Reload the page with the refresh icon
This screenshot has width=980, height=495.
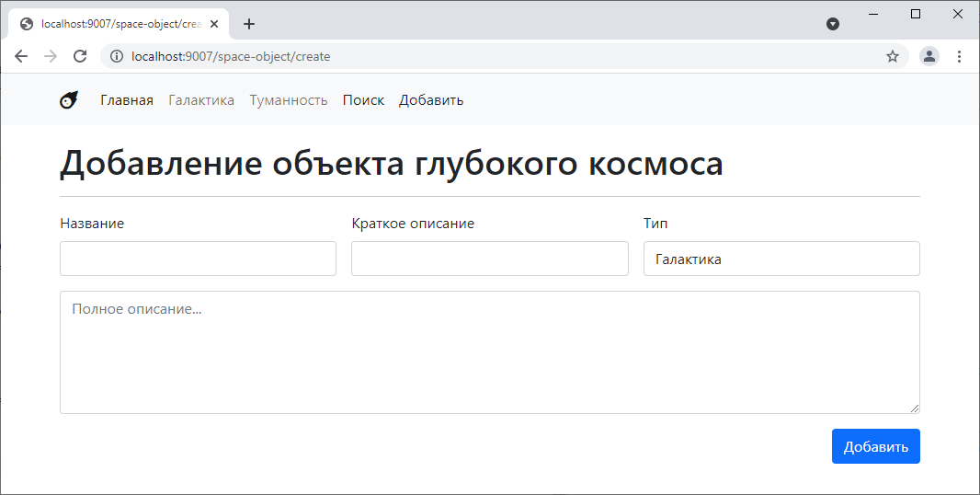[80, 56]
